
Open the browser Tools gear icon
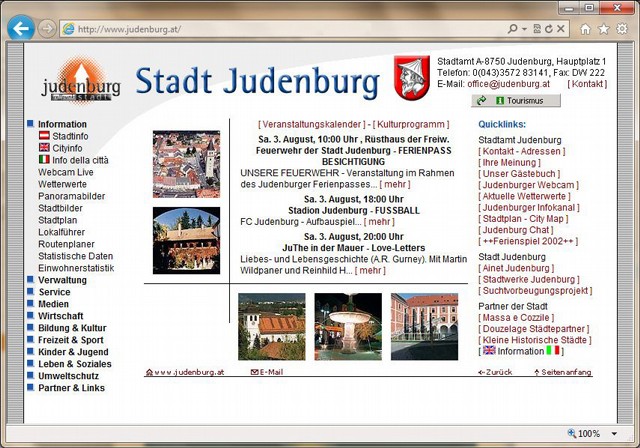point(622,29)
